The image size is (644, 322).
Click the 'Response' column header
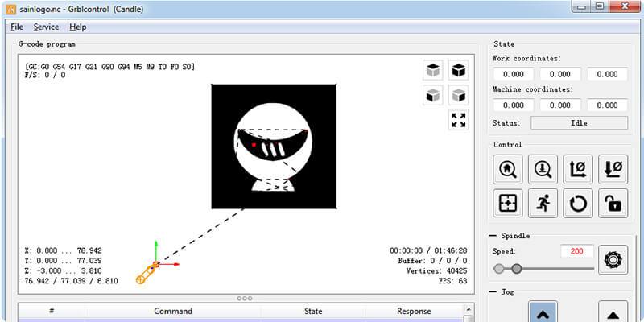[x=414, y=312]
